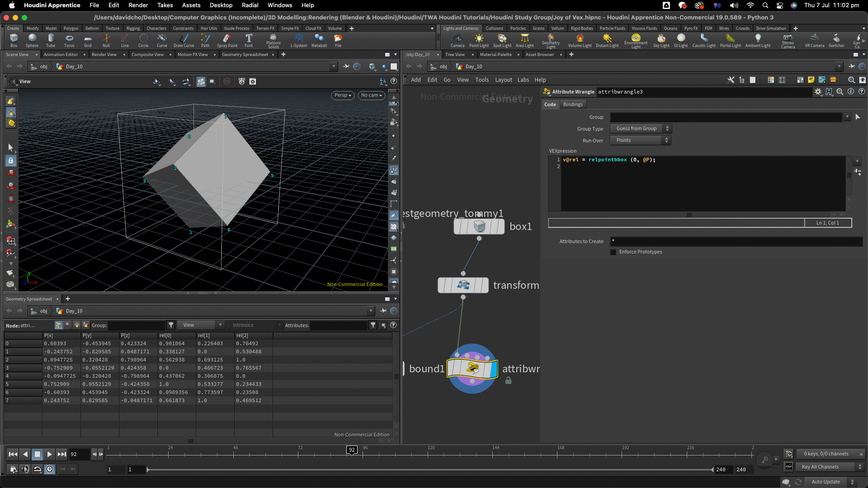Click the box1 node icon
The height and width of the screenshot is (488, 868).
point(479,226)
